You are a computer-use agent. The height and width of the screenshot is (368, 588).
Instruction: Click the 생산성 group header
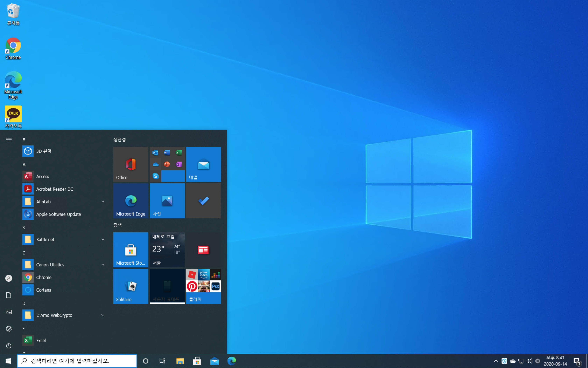coord(120,139)
